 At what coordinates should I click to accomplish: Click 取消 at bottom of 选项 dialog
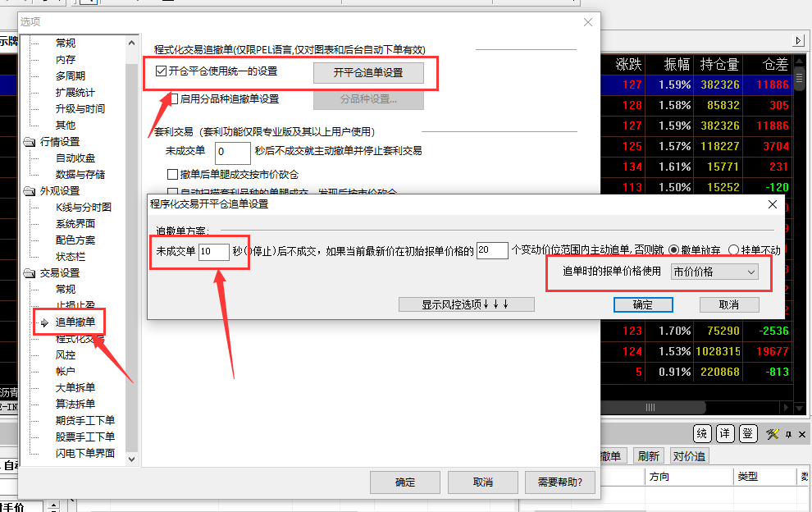[x=482, y=482]
